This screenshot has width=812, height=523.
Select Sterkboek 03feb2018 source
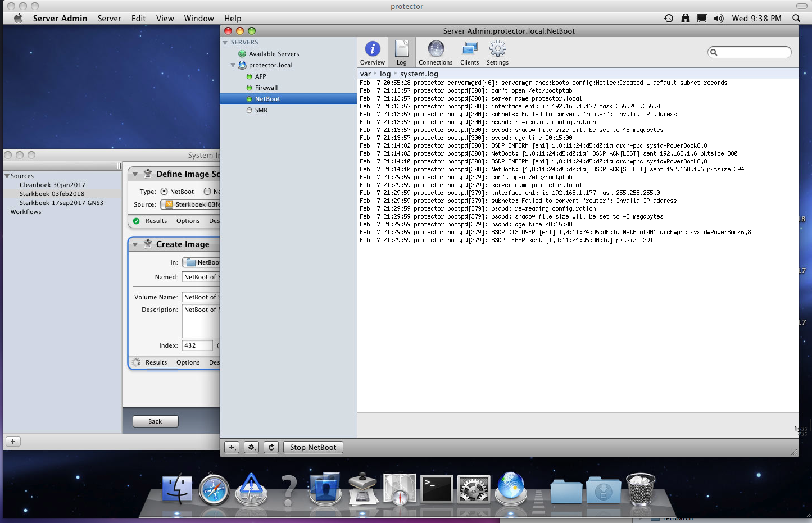[52, 194]
